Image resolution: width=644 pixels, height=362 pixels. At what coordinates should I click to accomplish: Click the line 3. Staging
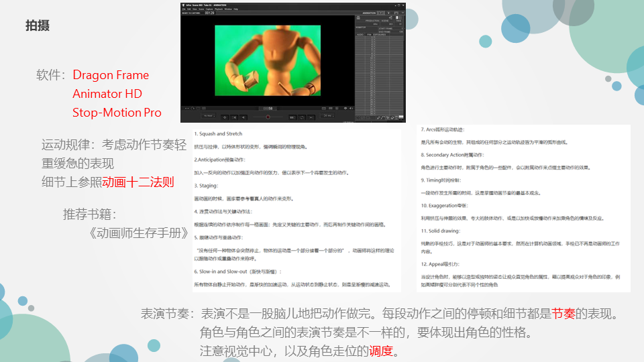206,186
